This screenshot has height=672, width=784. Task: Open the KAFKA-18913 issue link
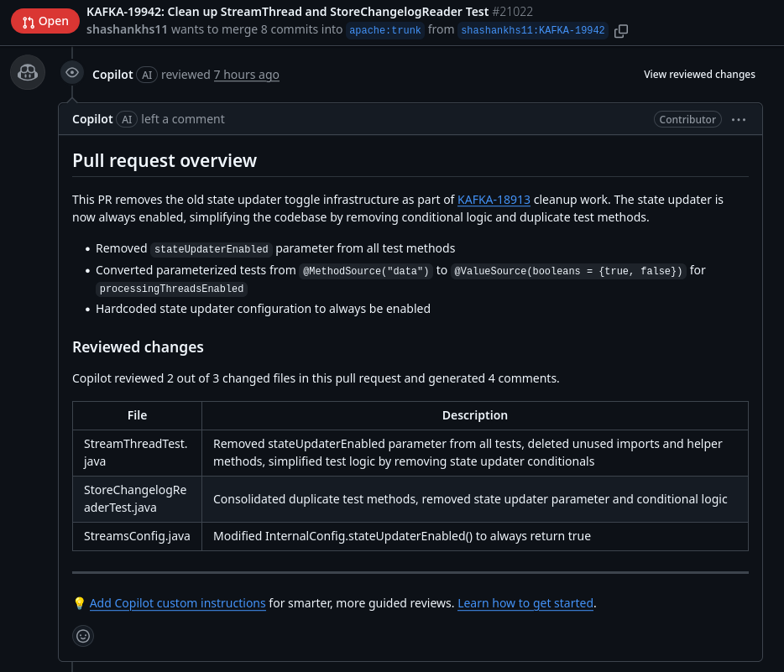click(x=494, y=200)
